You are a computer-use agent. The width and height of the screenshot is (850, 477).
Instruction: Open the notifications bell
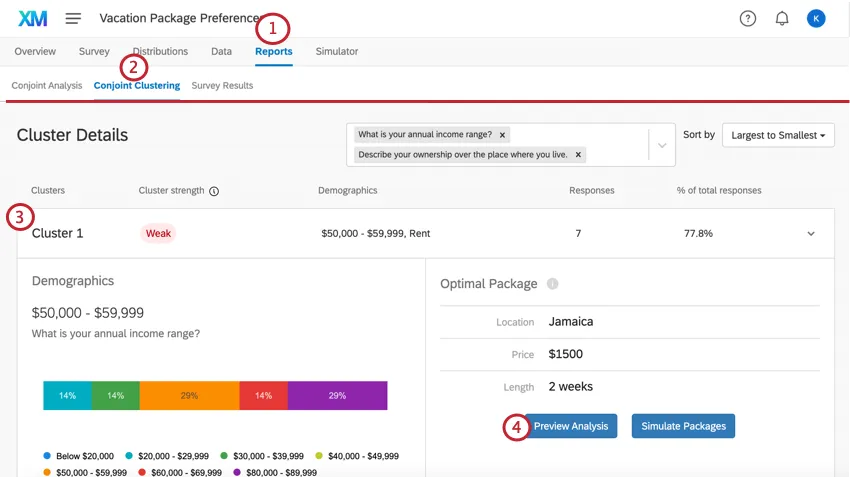782,18
